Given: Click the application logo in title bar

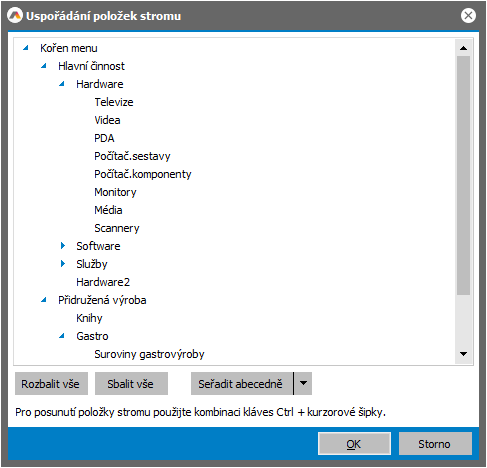Looking at the screenshot, I should [15, 16].
